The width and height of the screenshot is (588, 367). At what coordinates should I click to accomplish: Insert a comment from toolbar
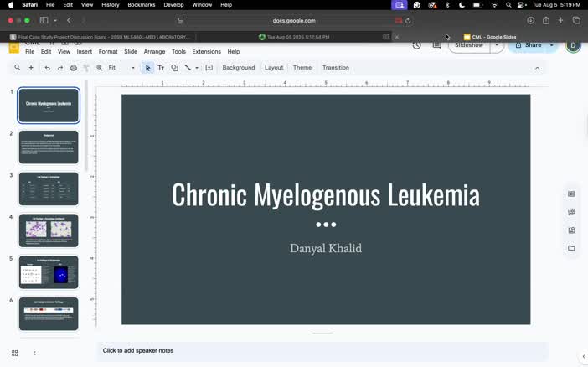209,68
